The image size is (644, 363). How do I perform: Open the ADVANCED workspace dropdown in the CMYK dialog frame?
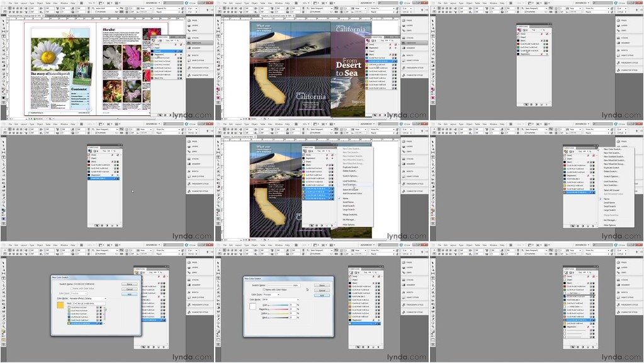[368, 245]
